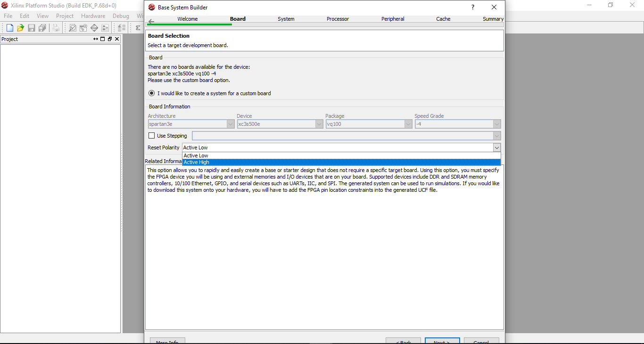Open the Package vq100 dropdown
The height and width of the screenshot is (344, 644).
[369, 124]
